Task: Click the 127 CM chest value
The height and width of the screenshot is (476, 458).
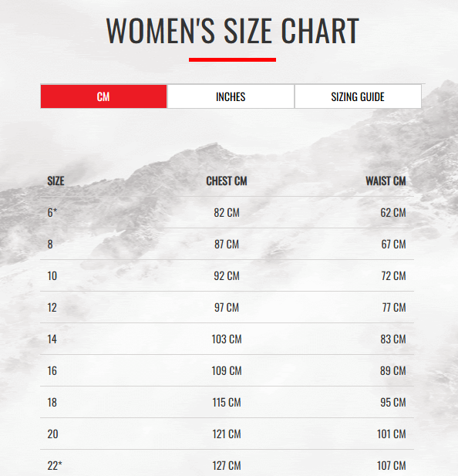Action: tap(227, 465)
